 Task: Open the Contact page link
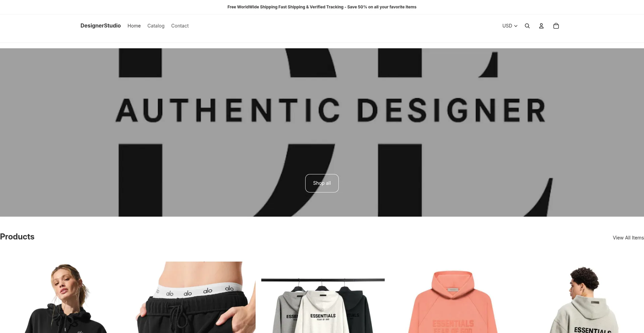coord(180,26)
